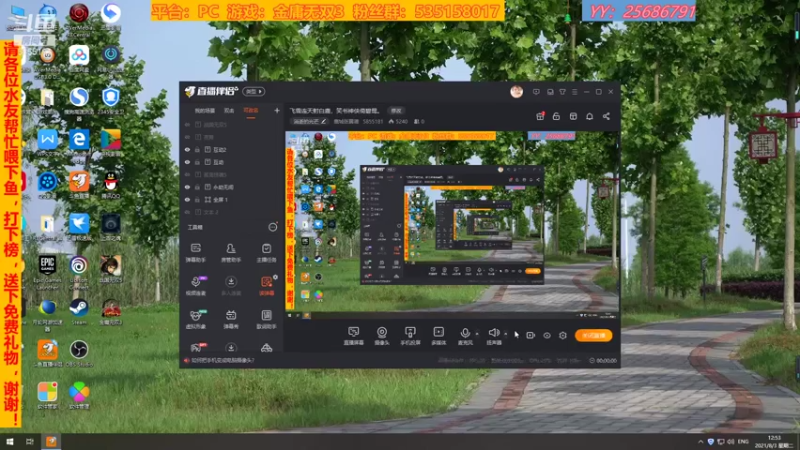Open OBS Studio desktop shortcut

[x=79, y=354]
